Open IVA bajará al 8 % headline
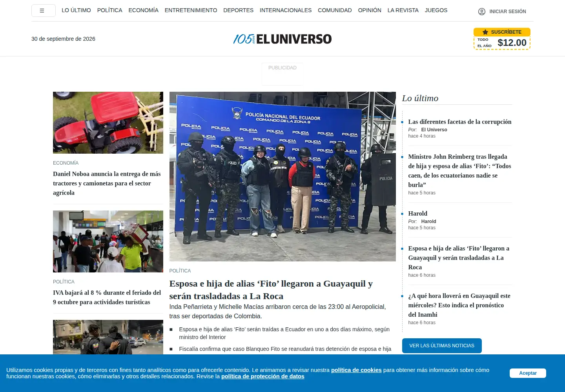Image resolution: width=565 pixels, height=392 pixels. [x=107, y=298]
